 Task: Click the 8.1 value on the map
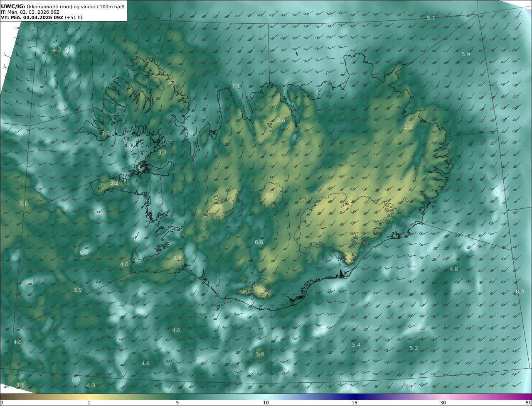(30, 283)
